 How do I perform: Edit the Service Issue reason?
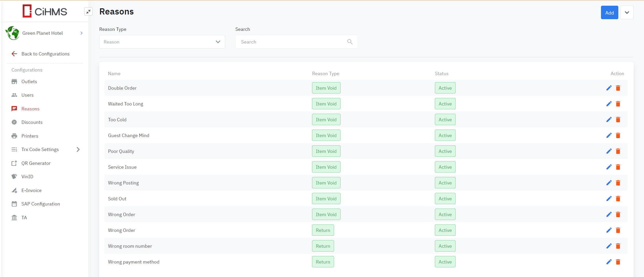click(x=609, y=167)
